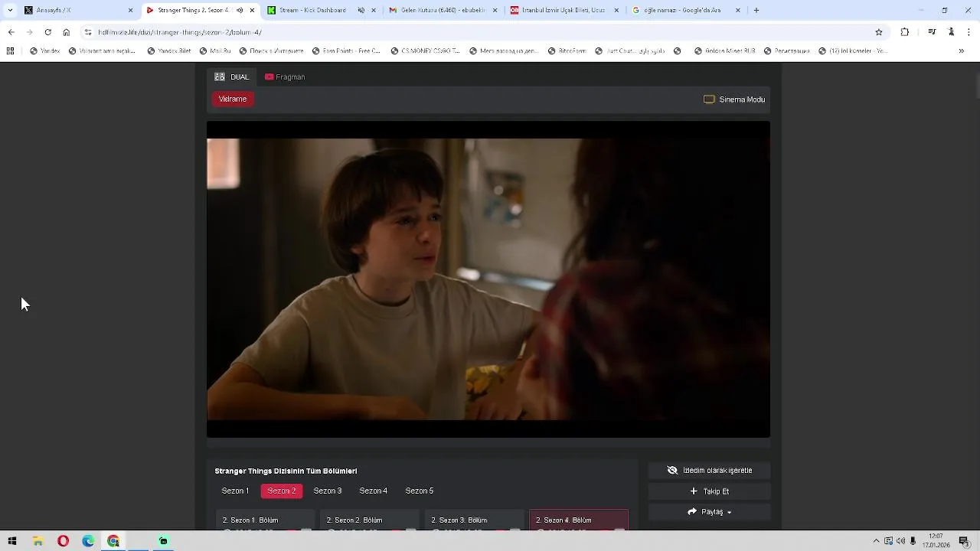Open File Explorer from taskbar
Screen dimensions: 980x551
38,541
